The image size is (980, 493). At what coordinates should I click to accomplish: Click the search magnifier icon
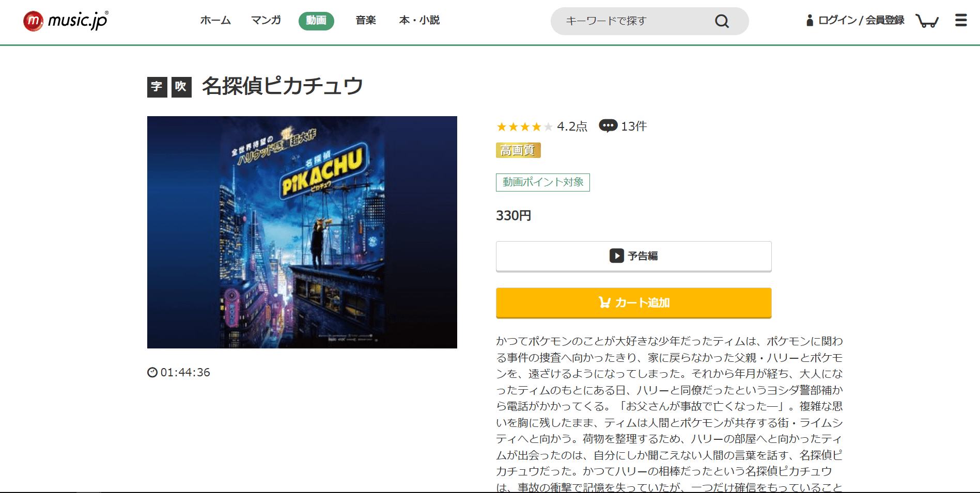[x=722, y=21]
